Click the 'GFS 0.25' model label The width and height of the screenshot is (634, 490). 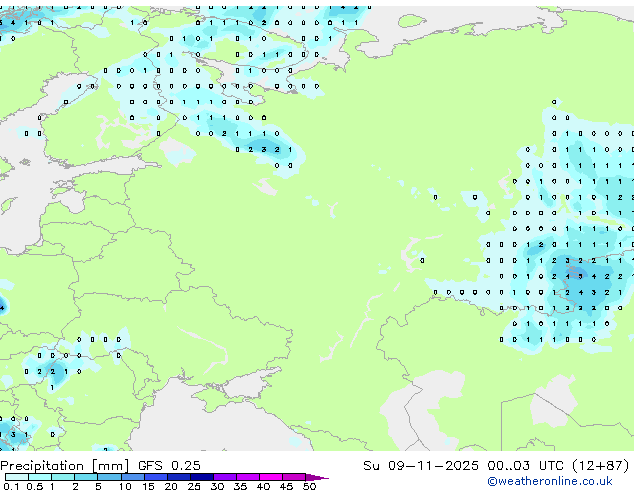coord(169,466)
